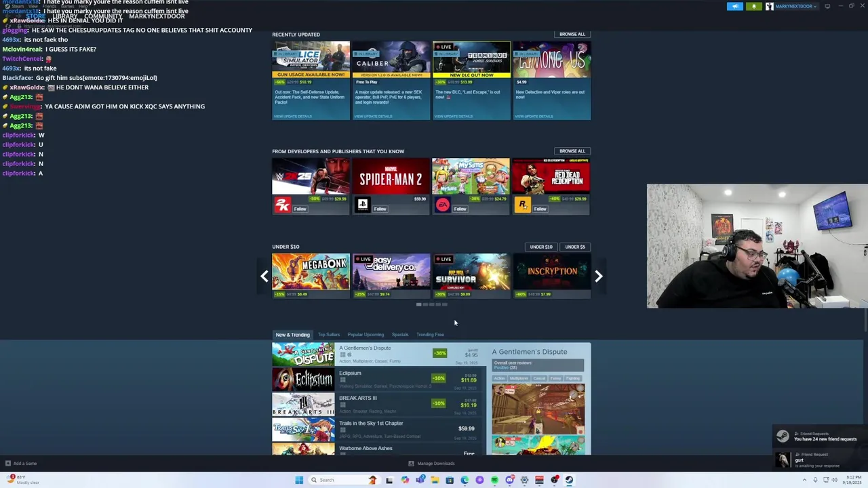Viewport: 868px width, 488px height.
Task: Select the BREAK ARTS III list row
Action: [376, 405]
